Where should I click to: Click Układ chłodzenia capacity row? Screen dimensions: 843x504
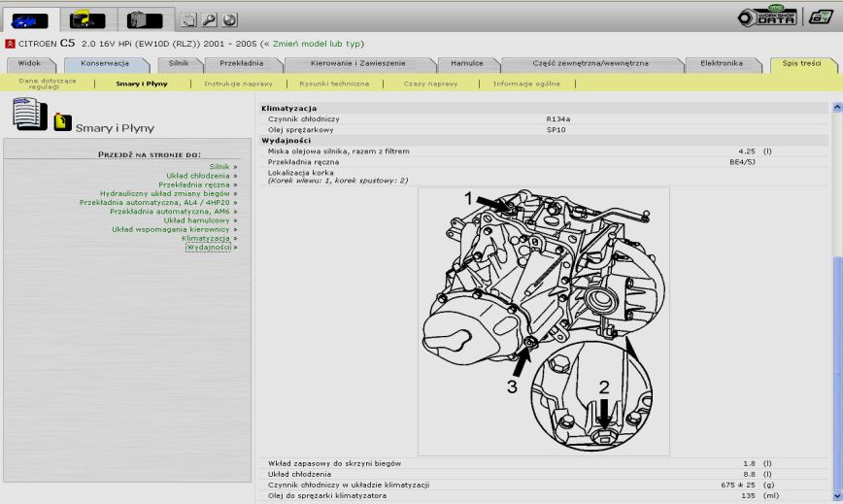pos(544,475)
